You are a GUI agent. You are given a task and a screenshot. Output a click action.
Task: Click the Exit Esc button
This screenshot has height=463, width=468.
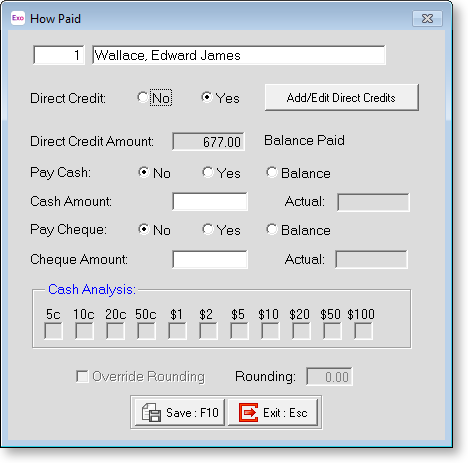273,413
